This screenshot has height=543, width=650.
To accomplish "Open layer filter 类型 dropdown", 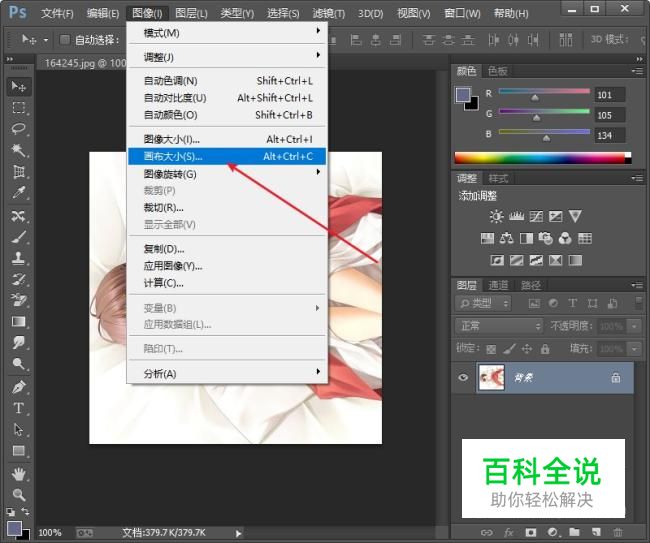I will click(x=483, y=303).
